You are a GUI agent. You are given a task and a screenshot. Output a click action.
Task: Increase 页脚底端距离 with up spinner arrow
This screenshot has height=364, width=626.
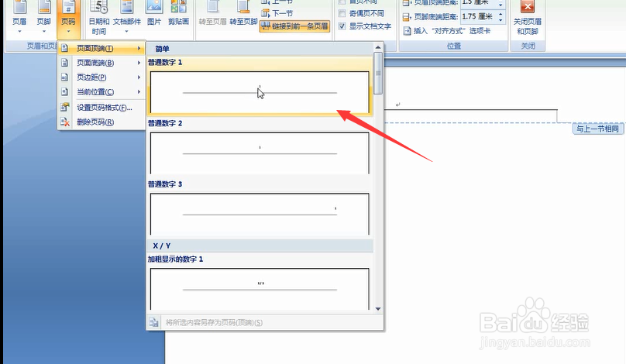[500, 14]
